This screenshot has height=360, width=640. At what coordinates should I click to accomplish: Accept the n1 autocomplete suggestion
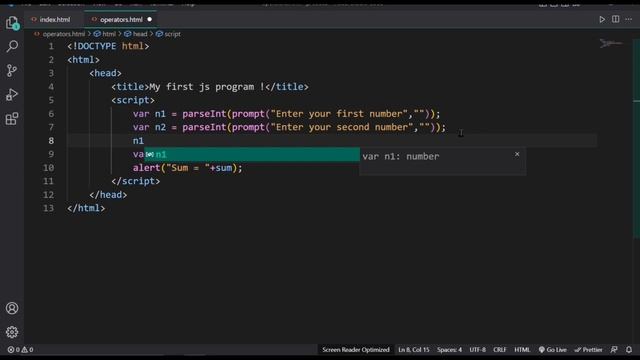pos(252,154)
